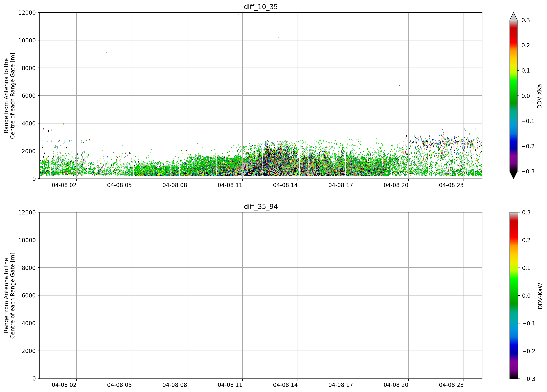Click bottom plot's range y-axis title
Image resolution: width=547 pixels, height=392 pixels.
point(9,295)
